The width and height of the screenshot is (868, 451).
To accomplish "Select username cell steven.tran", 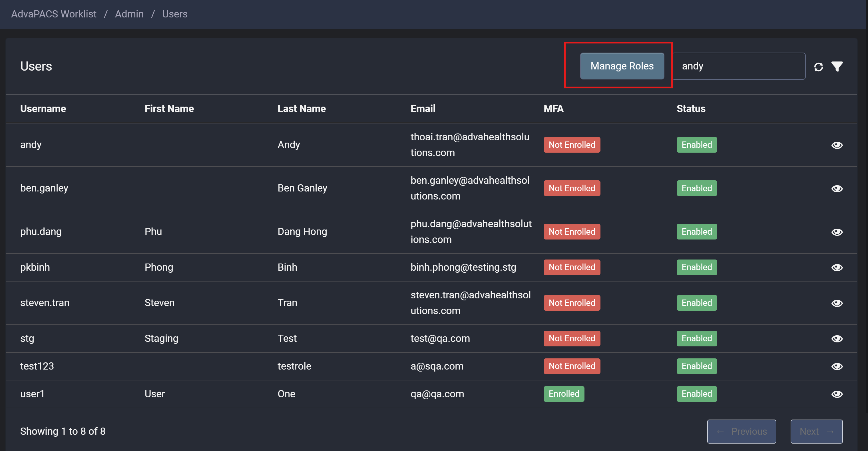I will [x=45, y=303].
